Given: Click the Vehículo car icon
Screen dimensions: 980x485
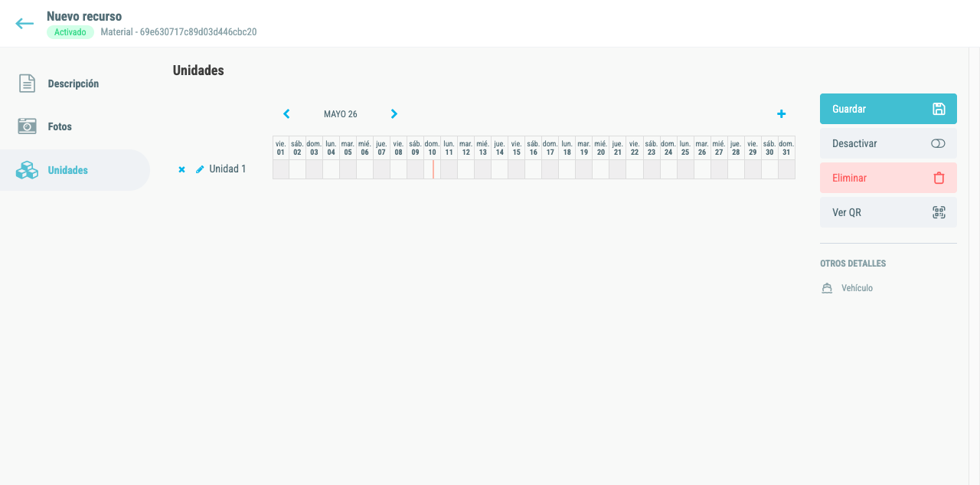Looking at the screenshot, I should click(827, 288).
